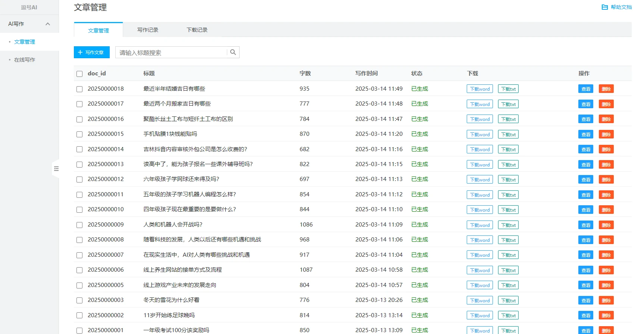644x334 pixels.
Task: Download word for 人类和机器人会开战吗?
Action: pos(480,225)
